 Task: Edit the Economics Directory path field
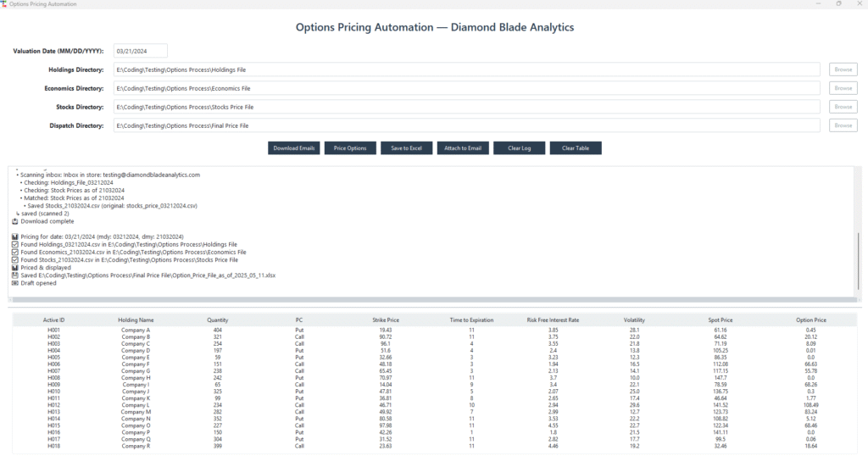point(467,88)
